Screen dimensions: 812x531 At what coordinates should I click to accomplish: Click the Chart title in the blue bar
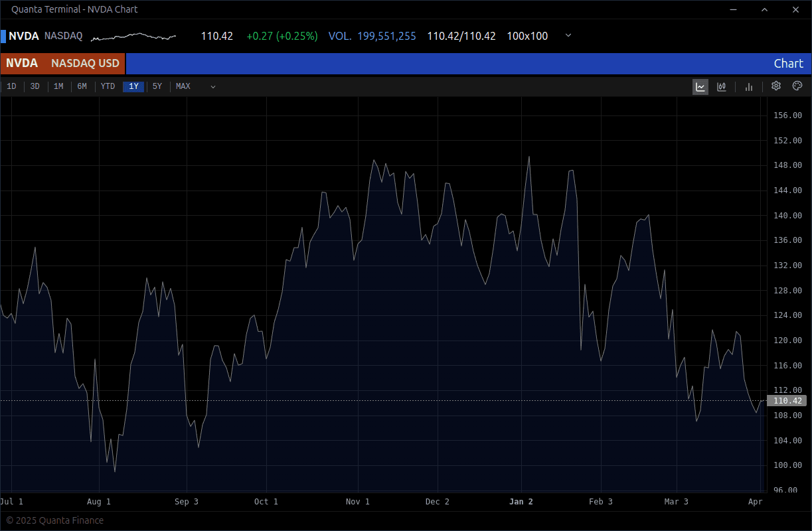pyautogui.click(x=788, y=64)
